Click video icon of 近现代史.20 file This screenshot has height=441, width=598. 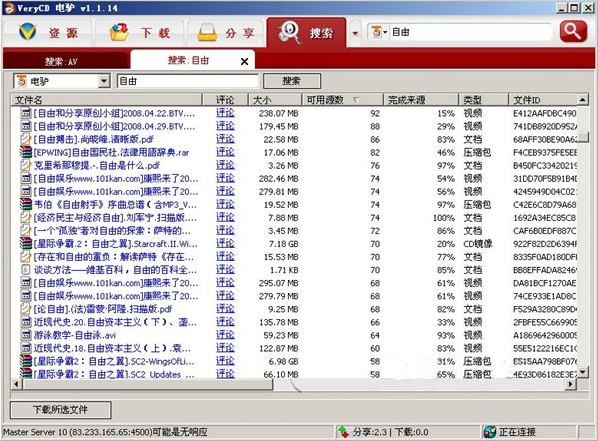click(26, 322)
